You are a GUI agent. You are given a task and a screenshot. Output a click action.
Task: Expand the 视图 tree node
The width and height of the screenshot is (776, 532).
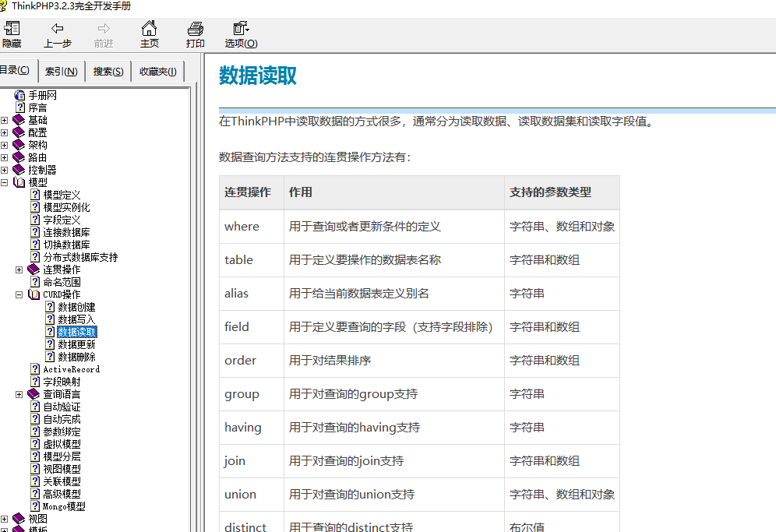pos(5,519)
